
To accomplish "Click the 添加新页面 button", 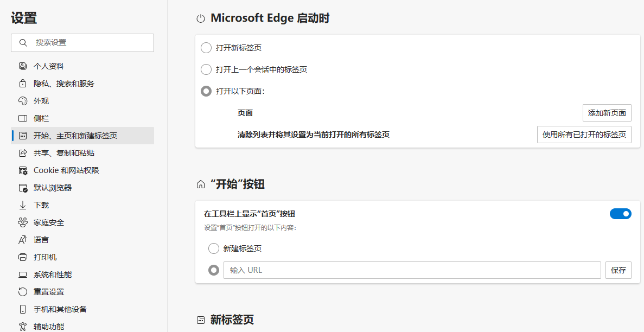I will click(x=607, y=113).
